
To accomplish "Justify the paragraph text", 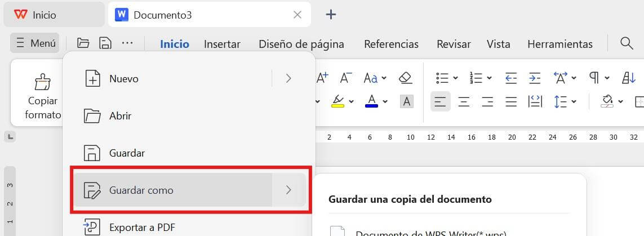I will coord(511,102).
